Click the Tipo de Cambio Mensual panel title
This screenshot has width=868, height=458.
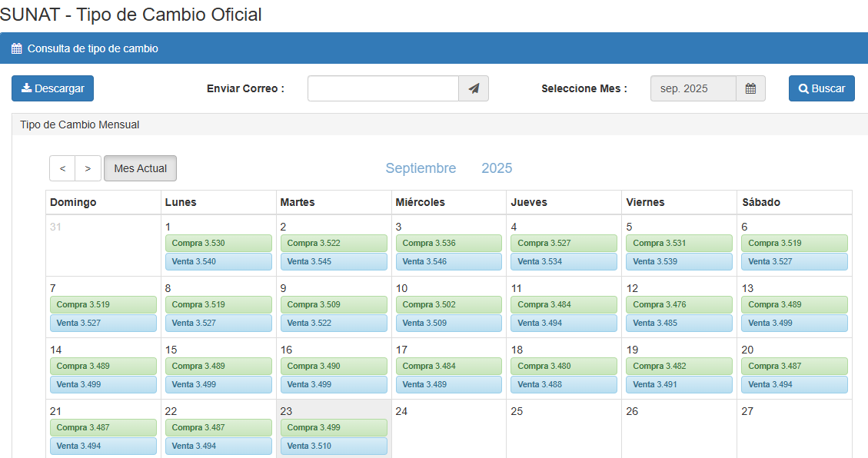click(x=80, y=125)
